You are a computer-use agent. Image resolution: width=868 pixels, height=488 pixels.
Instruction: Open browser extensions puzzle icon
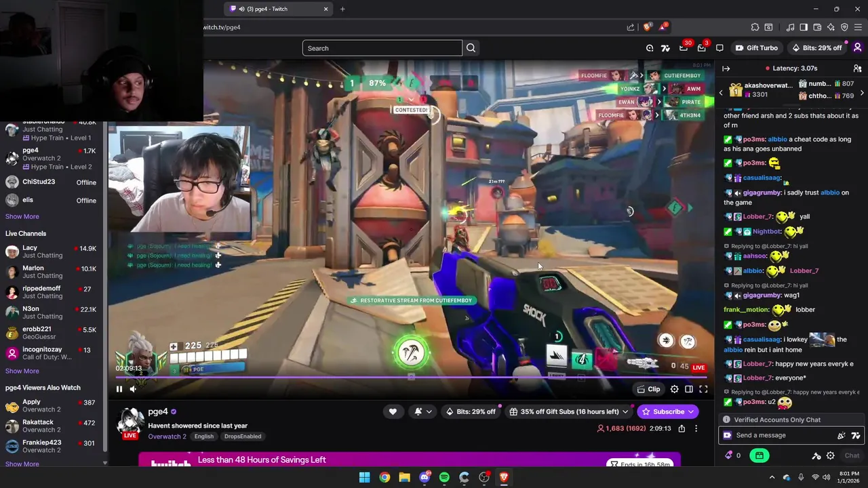[x=755, y=27]
